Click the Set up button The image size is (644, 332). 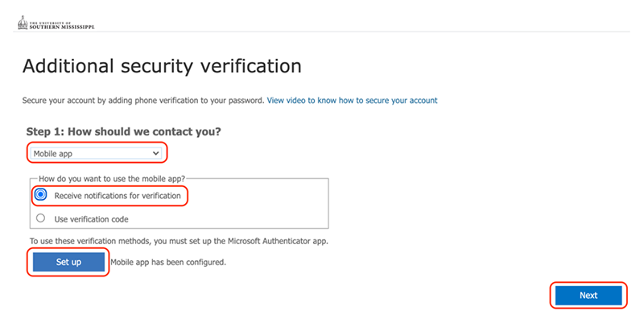(x=68, y=262)
